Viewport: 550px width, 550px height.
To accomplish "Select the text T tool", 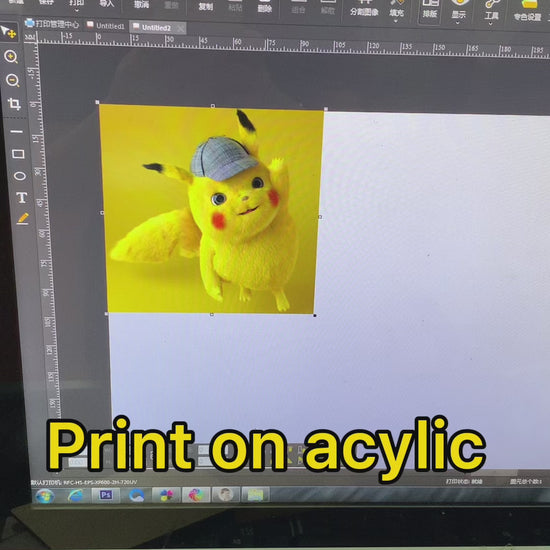I will [22, 198].
